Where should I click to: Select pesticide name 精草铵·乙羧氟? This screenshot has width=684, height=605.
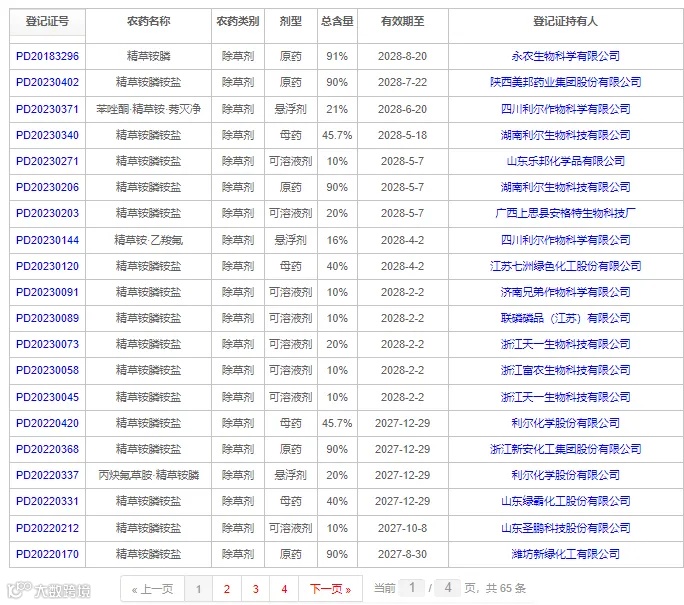(149, 240)
